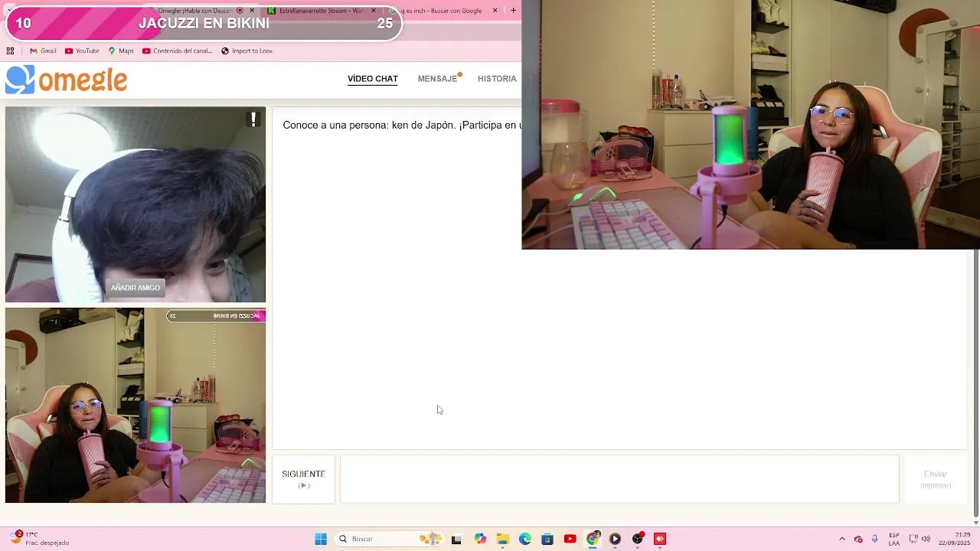Screen dimensions: 980x551
Task: Expand the hidden system tray icons
Action: pyautogui.click(x=842, y=539)
